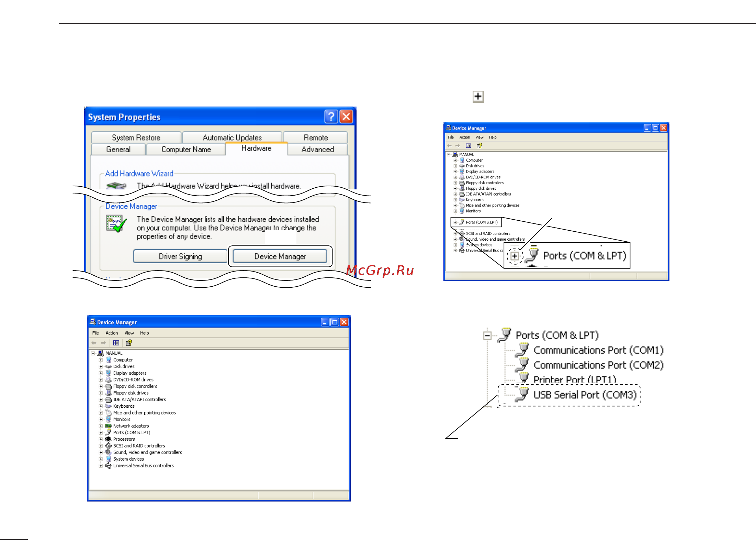Select IDE ATA/ATAPI controllers icon in lower-left Device Manager
756x540 pixels.
click(x=108, y=399)
